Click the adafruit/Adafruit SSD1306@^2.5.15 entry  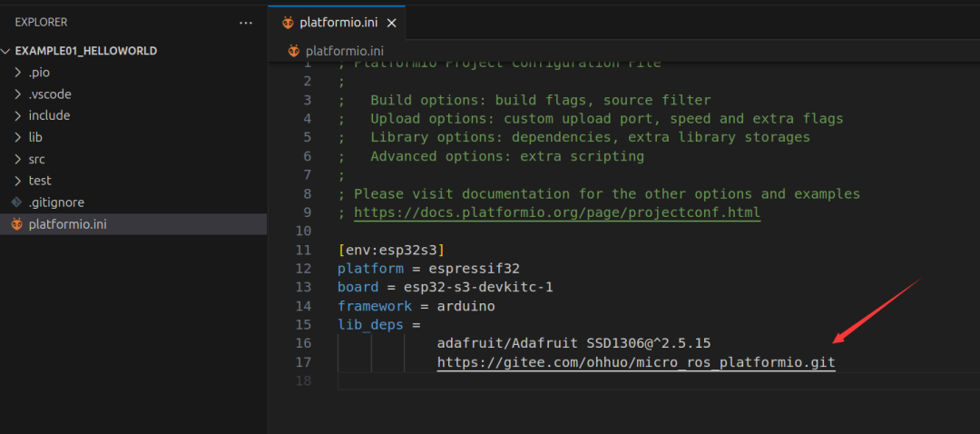[x=573, y=343]
